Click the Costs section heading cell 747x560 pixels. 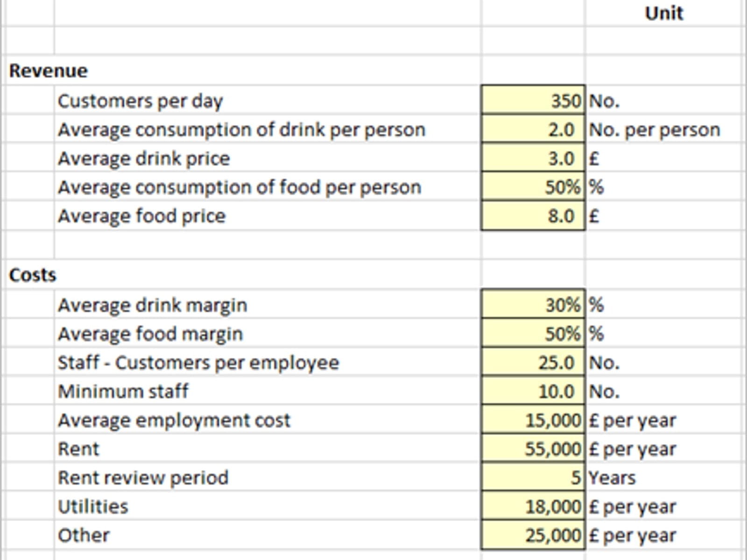click(33, 275)
